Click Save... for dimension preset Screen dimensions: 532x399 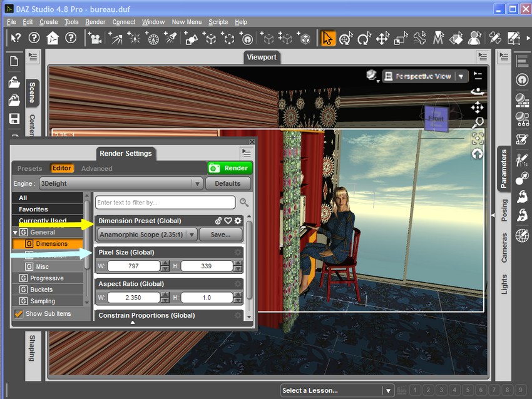tap(220, 235)
